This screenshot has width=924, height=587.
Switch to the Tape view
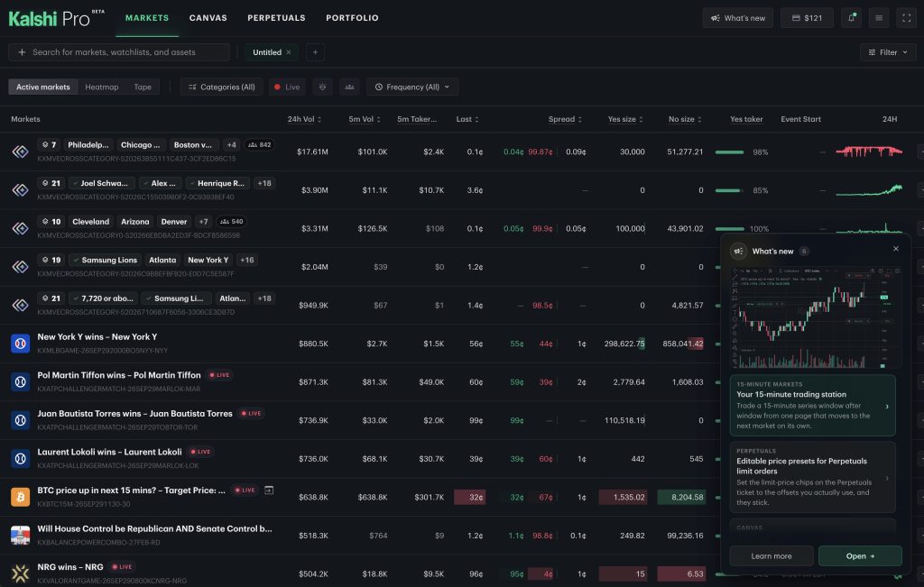[143, 87]
